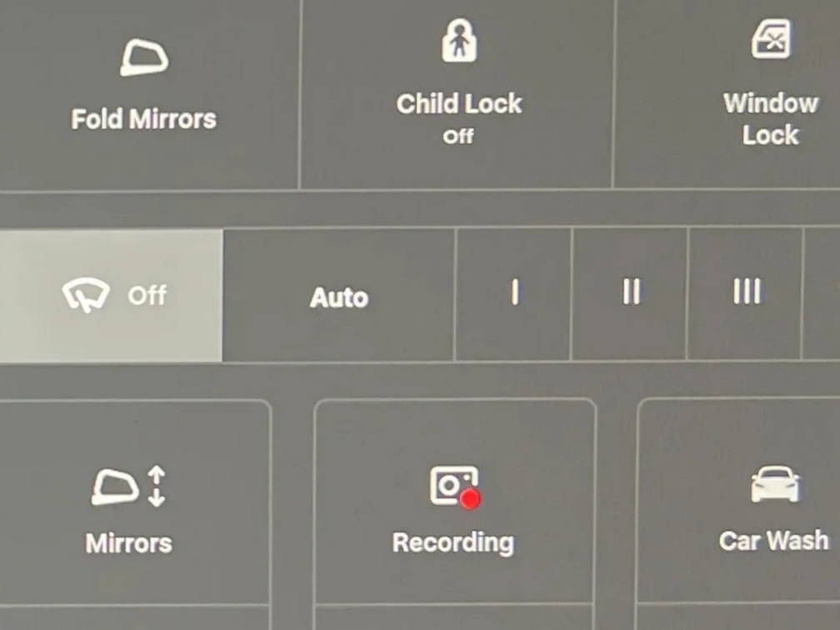Click the up-down arrows beside mirror icon
This screenshot has height=630, width=840.
[x=157, y=487]
